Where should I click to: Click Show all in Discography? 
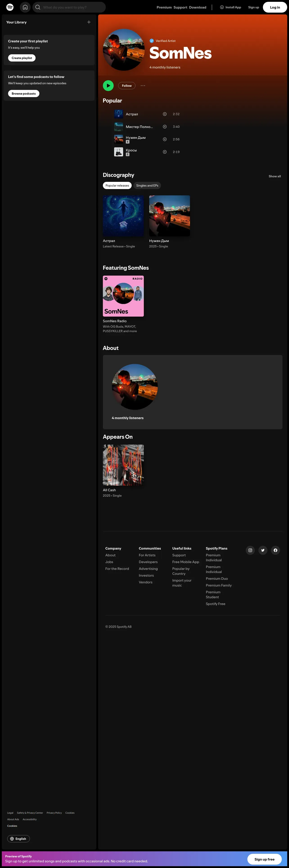[275, 176]
